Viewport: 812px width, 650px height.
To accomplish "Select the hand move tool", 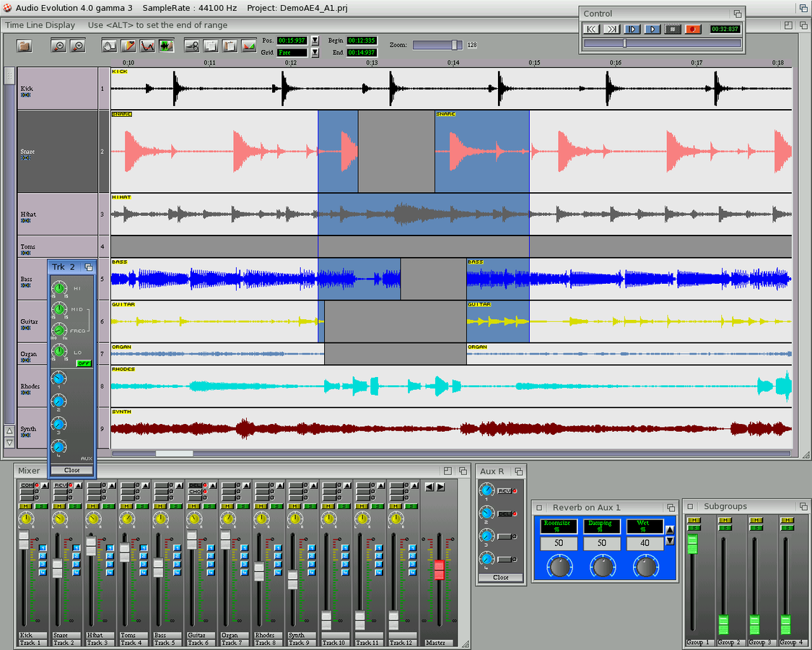I will (110, 45).
